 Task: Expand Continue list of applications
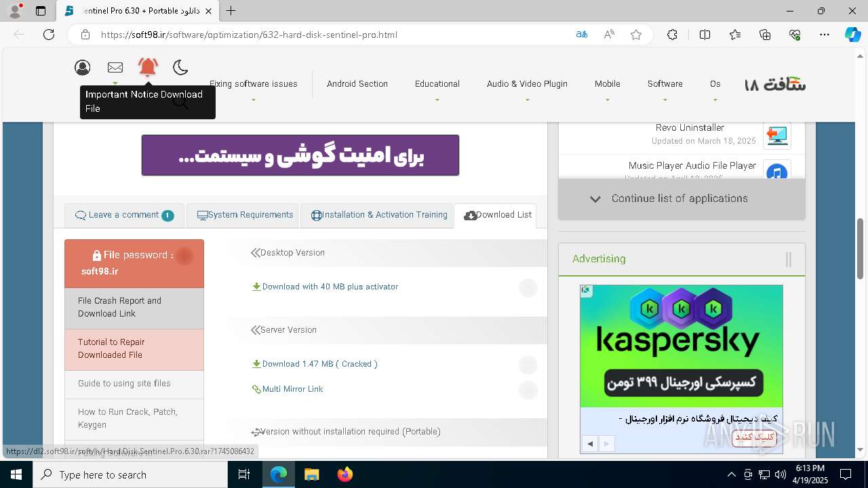click(x=682, y=199)
